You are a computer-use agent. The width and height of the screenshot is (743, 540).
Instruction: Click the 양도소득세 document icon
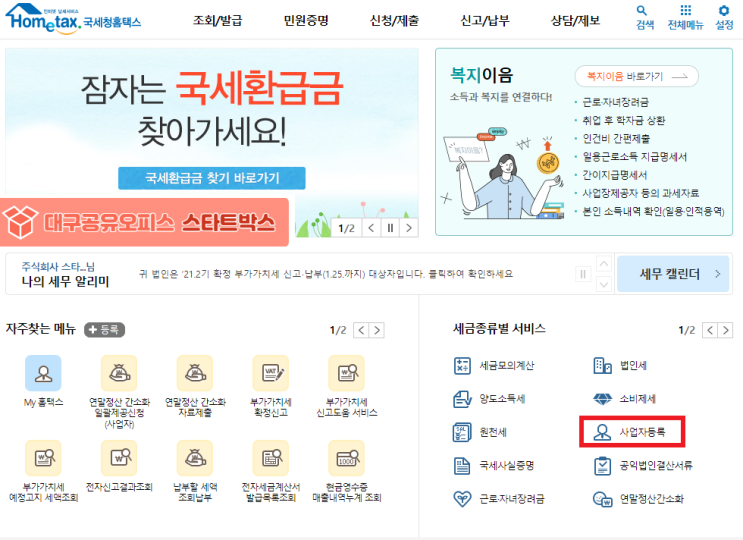[x=462, y=399]
